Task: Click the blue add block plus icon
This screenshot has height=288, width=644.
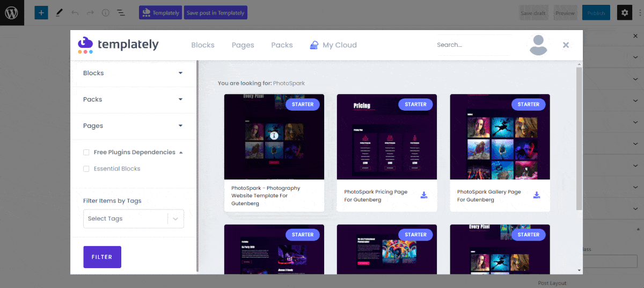Action: click(41, 13)
